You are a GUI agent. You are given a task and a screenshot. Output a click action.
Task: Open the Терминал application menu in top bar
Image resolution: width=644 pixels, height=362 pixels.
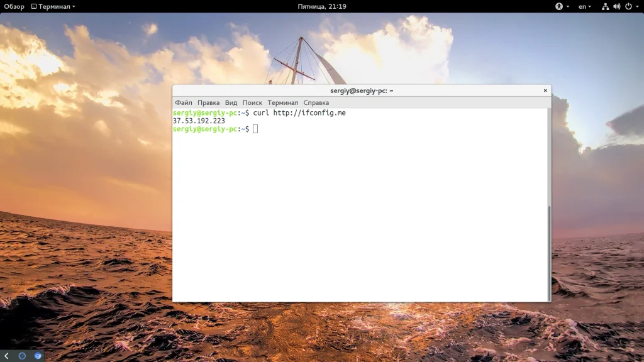click(x=53, y=6)
